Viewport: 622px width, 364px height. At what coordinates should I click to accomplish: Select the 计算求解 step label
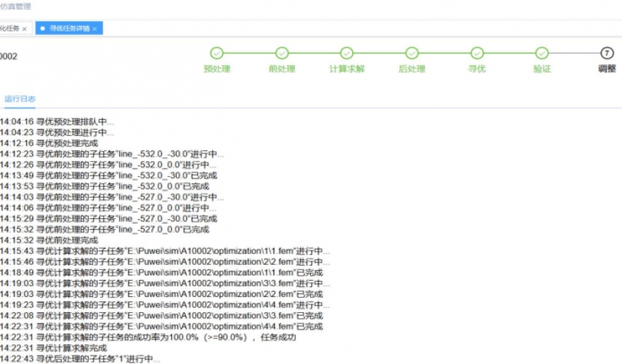click(347, 69)
